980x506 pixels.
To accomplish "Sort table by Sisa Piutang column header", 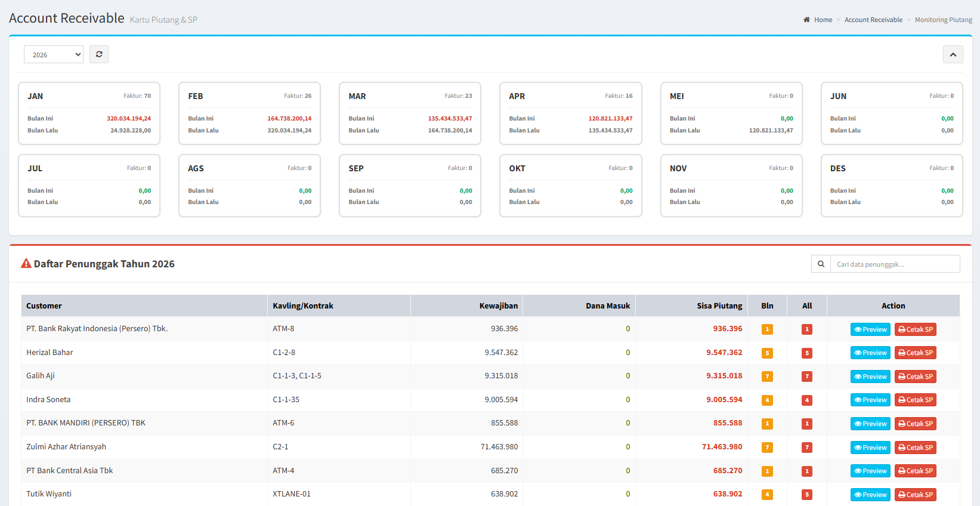I will (719, 306).
